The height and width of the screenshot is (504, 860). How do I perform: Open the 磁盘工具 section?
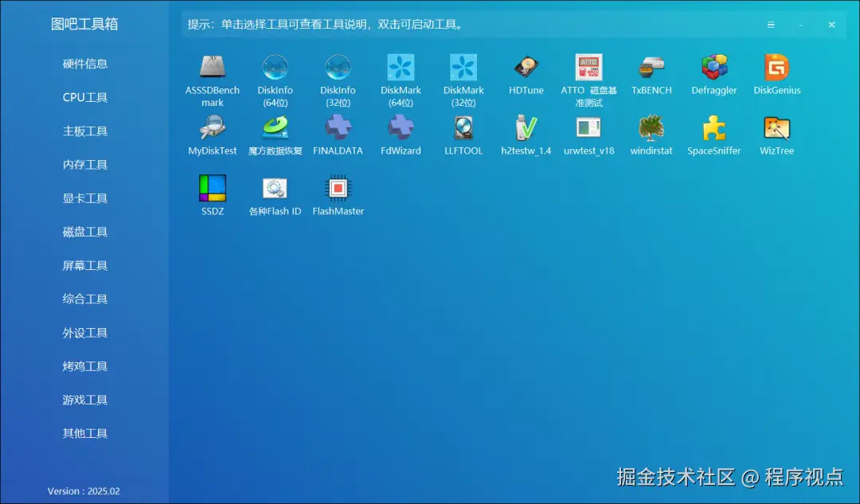(x=85, y=232)
